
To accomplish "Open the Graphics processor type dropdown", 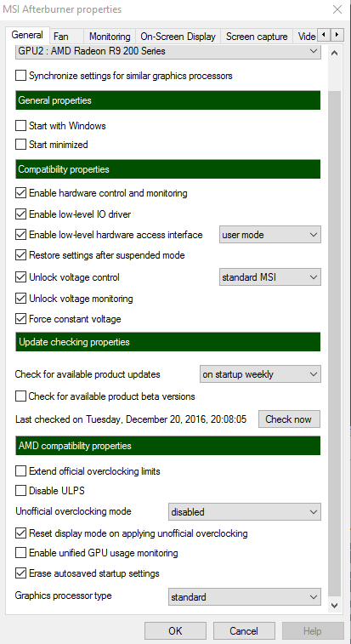I will point(245,596).
